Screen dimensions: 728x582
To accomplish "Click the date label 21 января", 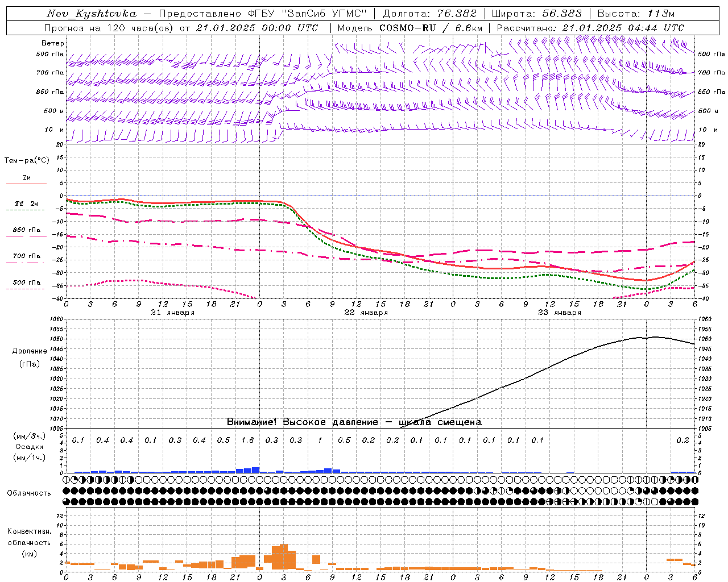I will pos(173,313).
